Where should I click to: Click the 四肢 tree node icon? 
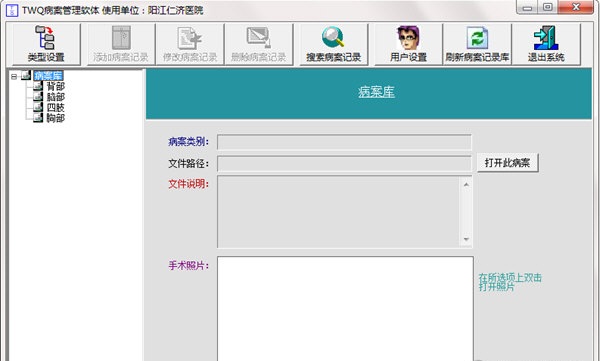tap(38, 107)
